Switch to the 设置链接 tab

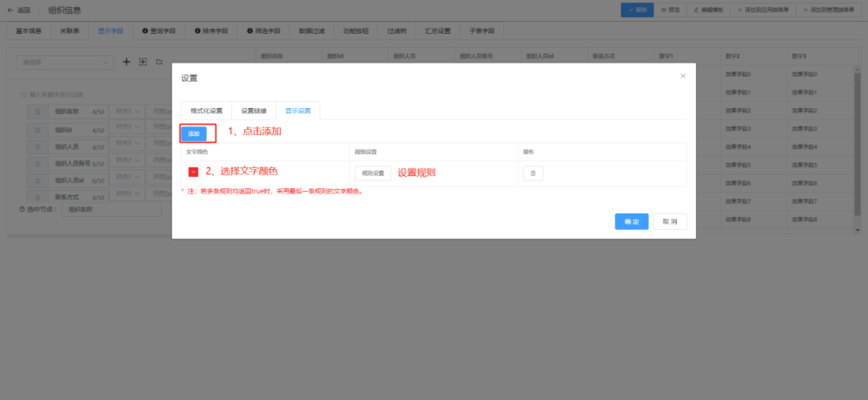click(254, 111)
